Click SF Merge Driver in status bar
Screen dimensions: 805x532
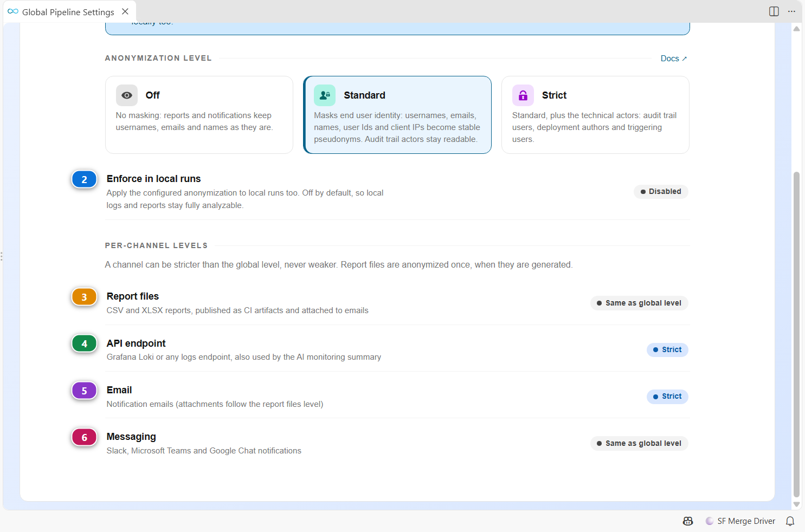[740, 521]
